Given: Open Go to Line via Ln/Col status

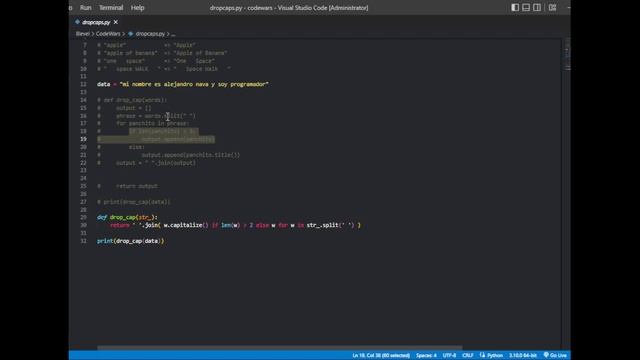Looking at the screenshot, I should (x=381, y=356).
